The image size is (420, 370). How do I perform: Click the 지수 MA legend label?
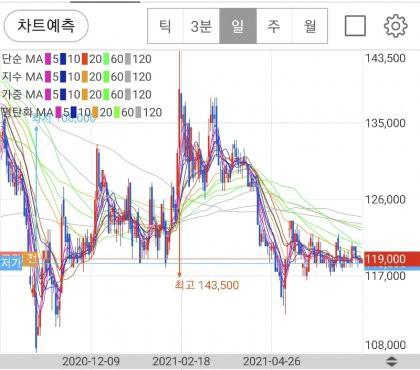(x=22, y=77)
